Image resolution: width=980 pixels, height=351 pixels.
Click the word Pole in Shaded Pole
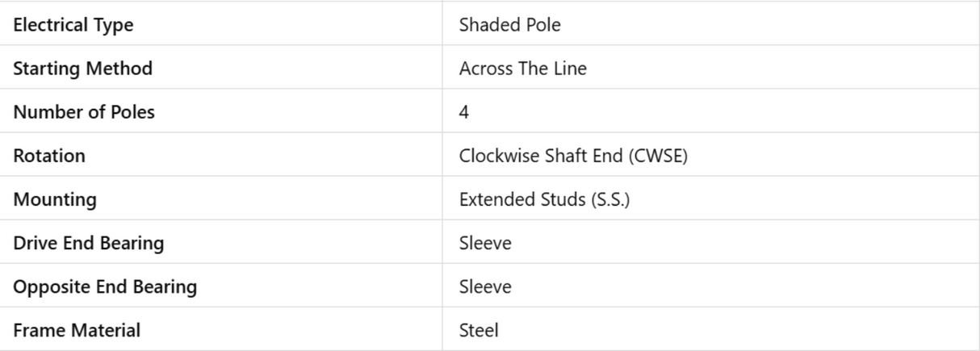(x=542, y=25)
